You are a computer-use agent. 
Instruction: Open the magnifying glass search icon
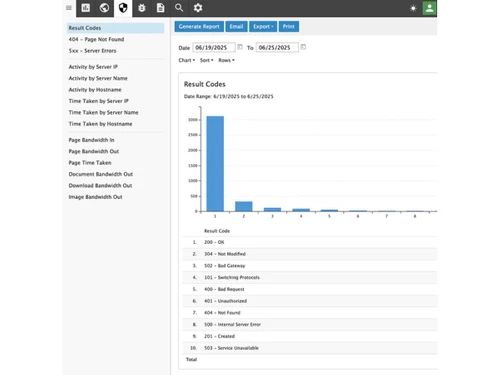[179, 8]
